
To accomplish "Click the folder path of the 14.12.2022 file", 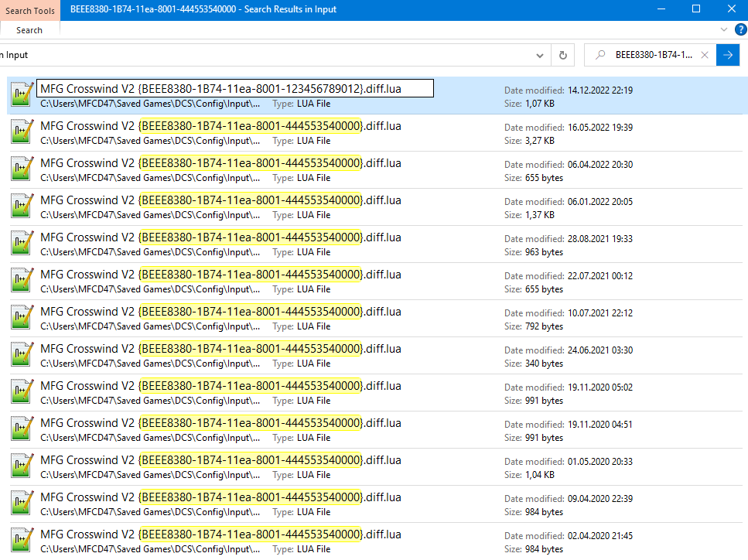I will tap(150, 104).
